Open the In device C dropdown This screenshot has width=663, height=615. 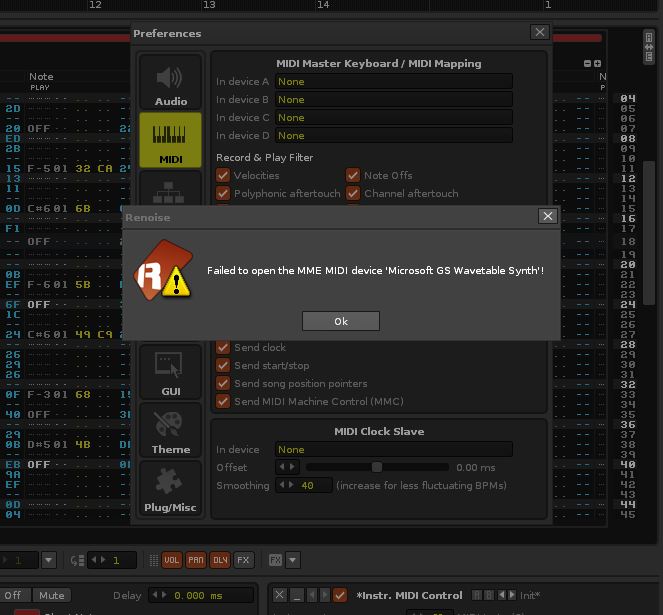point(394,118)
